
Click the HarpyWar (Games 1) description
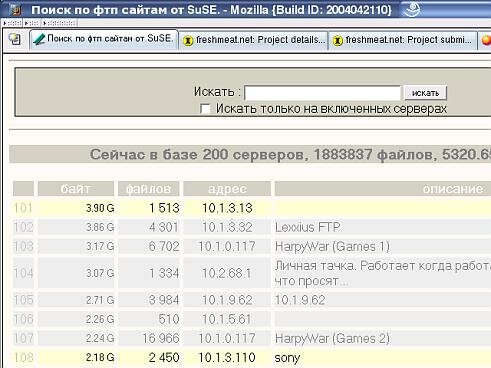click(x=332, y=247)
